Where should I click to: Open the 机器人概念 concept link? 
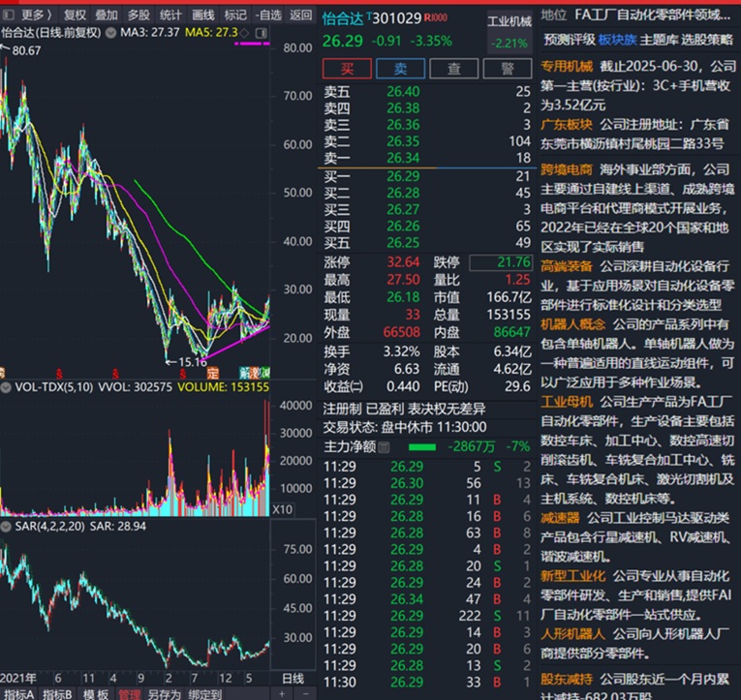[x=572, y=324]
